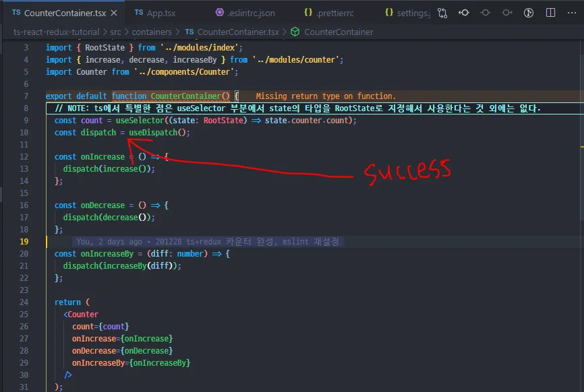Screen dimensions: 584x392
Task: Click the git blame annotation on line 19
Action: 208,242
